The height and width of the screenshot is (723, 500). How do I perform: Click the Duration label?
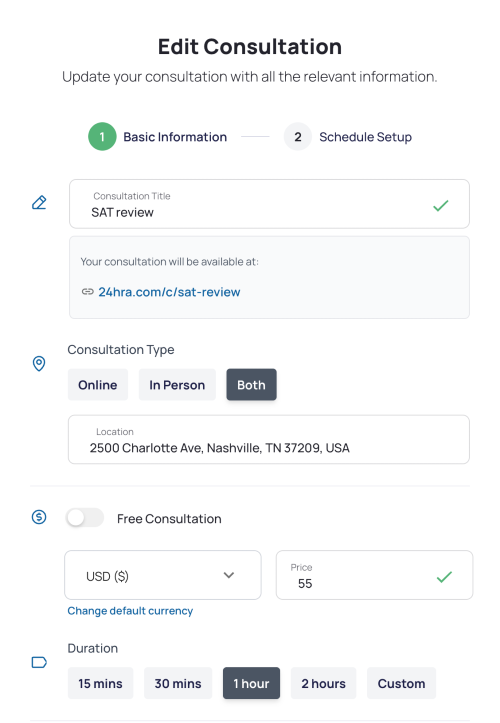pos(93,648)
